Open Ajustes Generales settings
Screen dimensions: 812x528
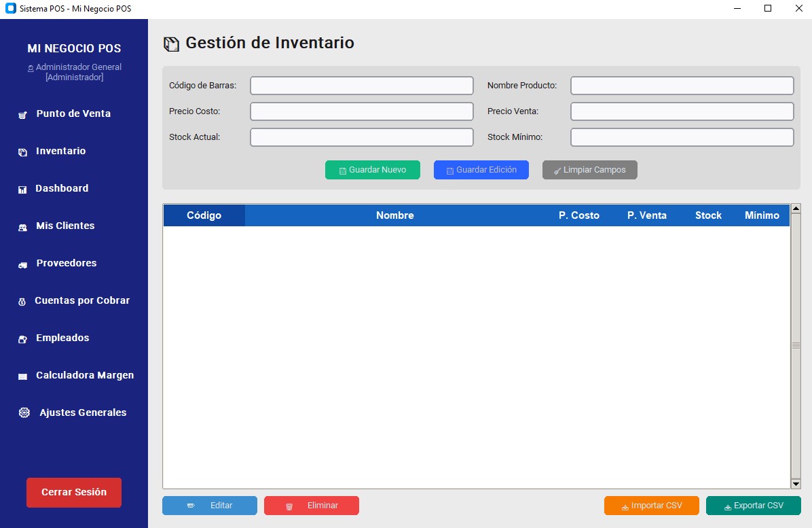click(x=83, y=412)
